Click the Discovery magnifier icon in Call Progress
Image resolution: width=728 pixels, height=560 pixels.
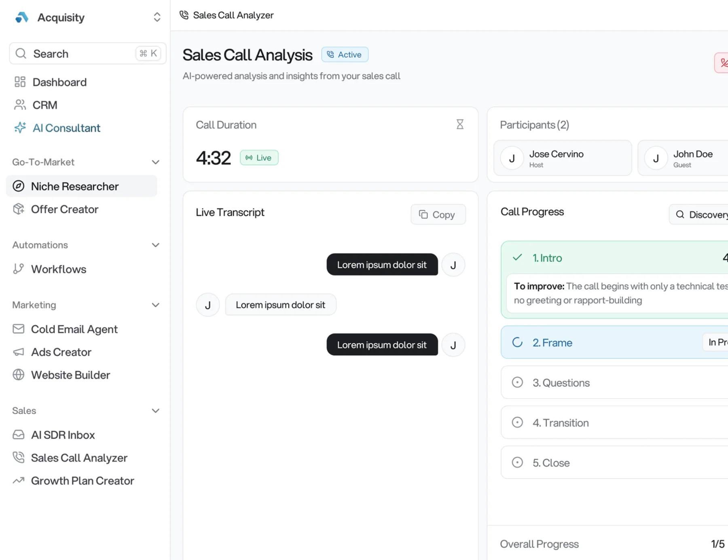click(681, 214)
